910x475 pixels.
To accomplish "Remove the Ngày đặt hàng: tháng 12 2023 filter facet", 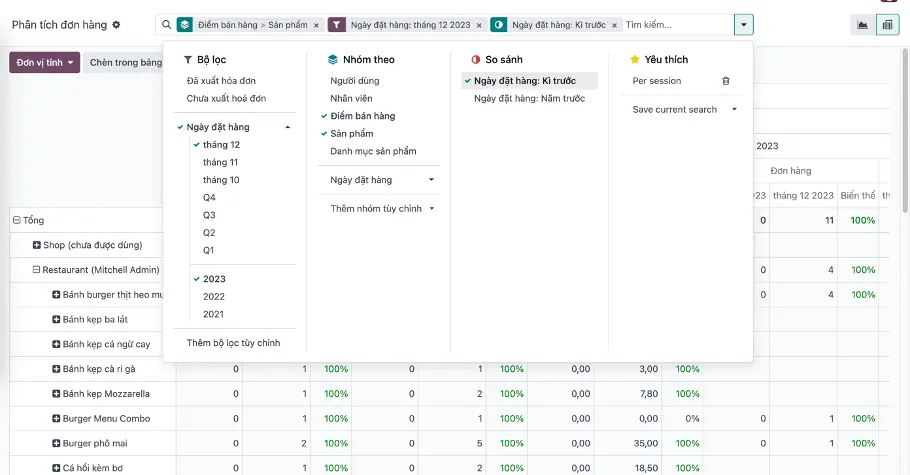I will pyautogui.click(x=478, y=25).
